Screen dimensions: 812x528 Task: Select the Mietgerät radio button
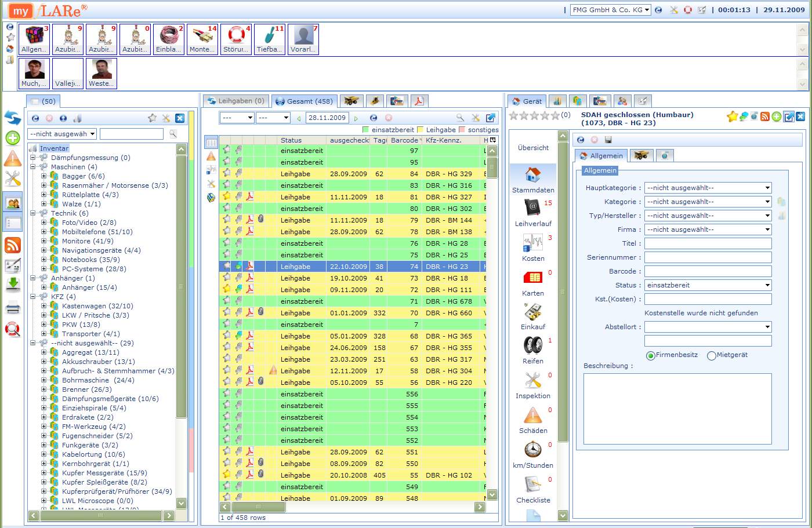pos(711,355)
